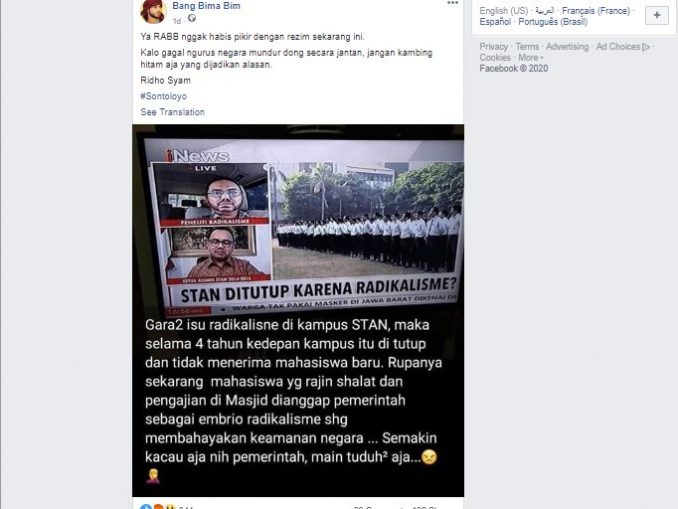Image resolution: width=678 pixels, height=509 pixels.
Task: Click the 1d post timestamp
Action: pyautogui.click(x=177, y=21)
